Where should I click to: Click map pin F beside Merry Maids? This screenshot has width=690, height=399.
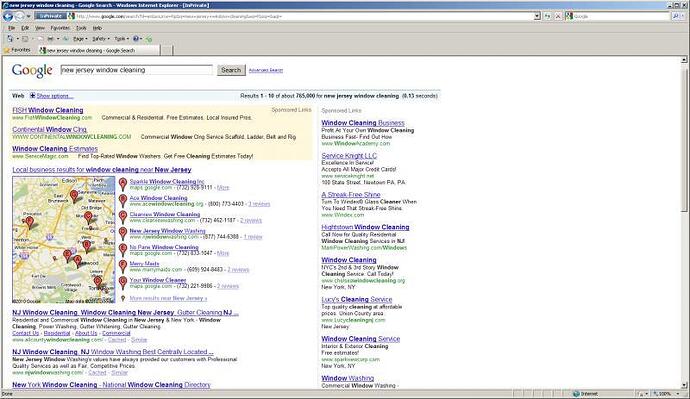pos(123,266)
